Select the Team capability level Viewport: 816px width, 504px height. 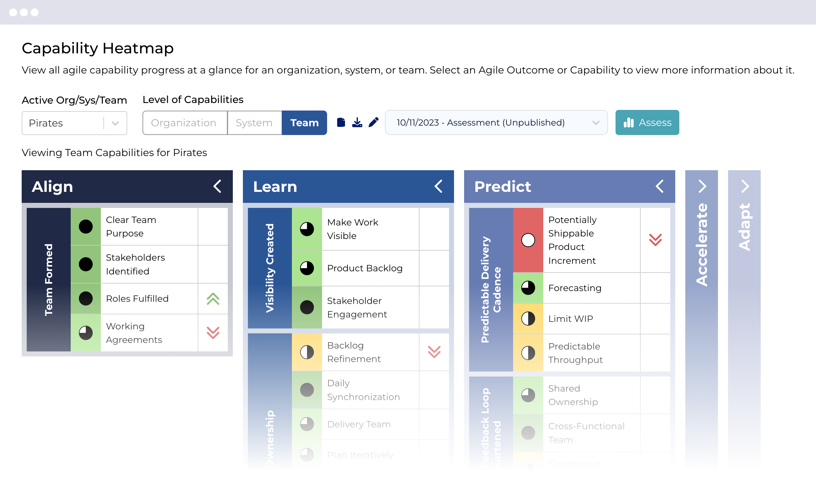(x=304, y=123)
